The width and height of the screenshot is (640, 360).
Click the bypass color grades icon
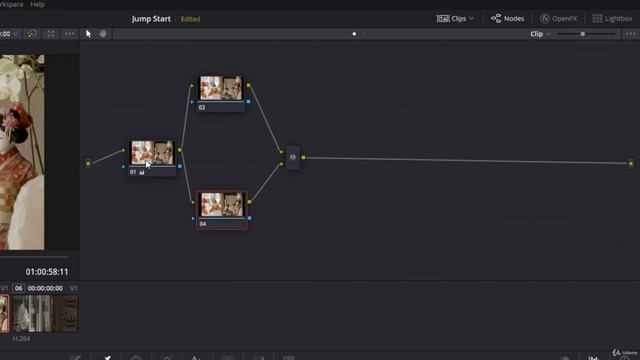[x=32, y=34]
